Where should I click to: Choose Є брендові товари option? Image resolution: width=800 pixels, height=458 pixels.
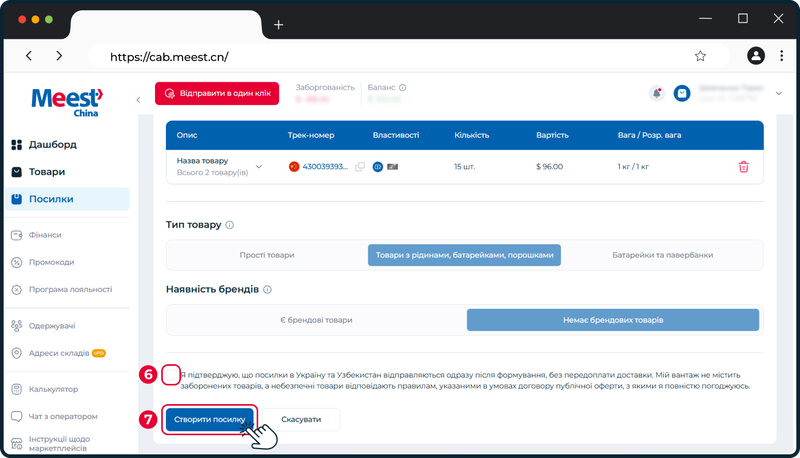coord(316,320)
